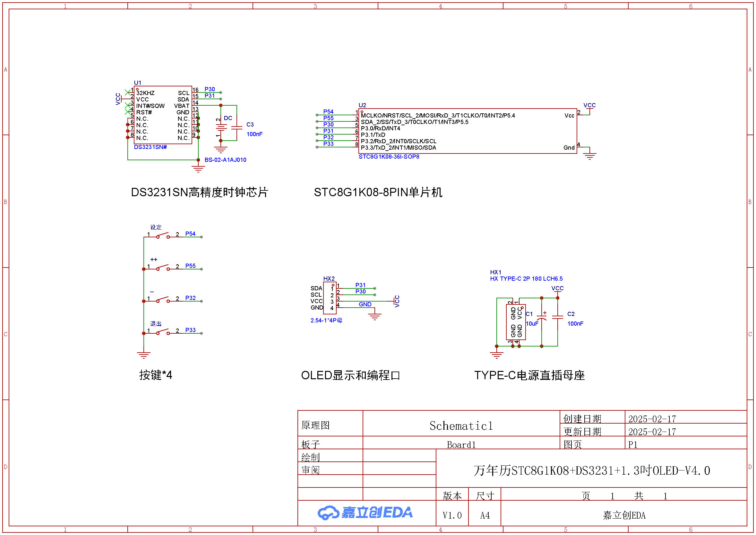Click the P54 net label at U2 pin 1
This screenshot has width=756, height=535.
click(x=328, y=112)
